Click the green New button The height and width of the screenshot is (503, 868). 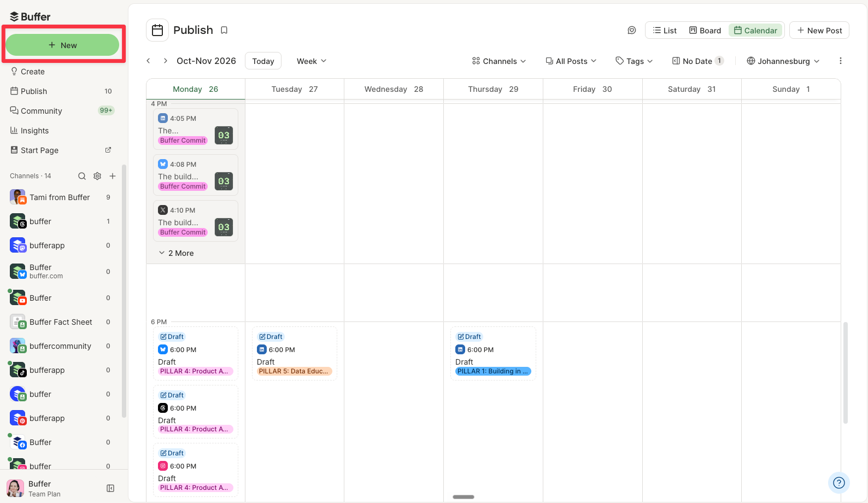62,45
